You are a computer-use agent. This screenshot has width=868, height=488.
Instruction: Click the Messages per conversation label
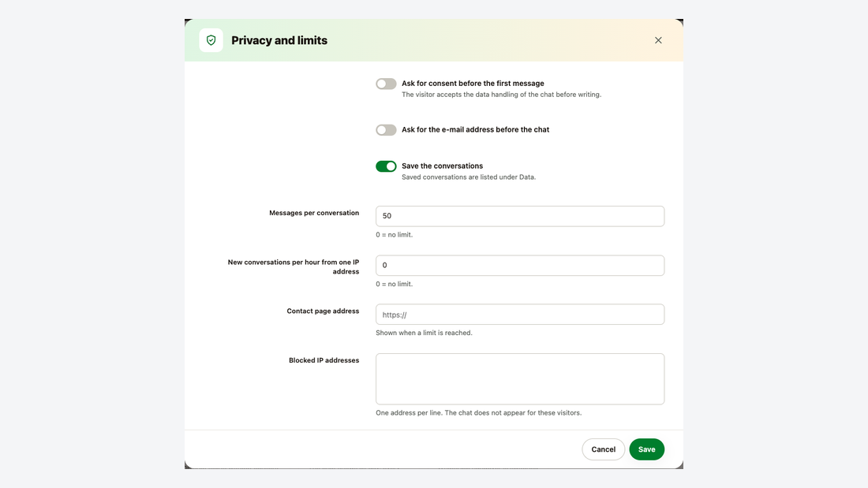click(x=314, y=213)
